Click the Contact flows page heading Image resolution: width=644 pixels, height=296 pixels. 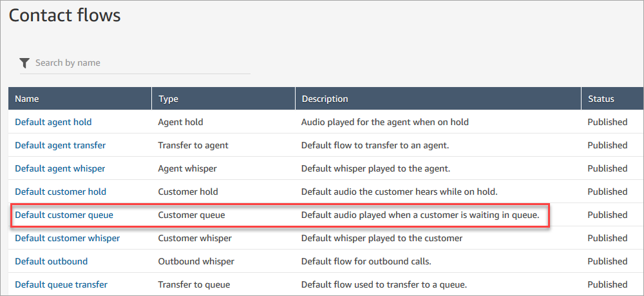(x=65, y=15)
